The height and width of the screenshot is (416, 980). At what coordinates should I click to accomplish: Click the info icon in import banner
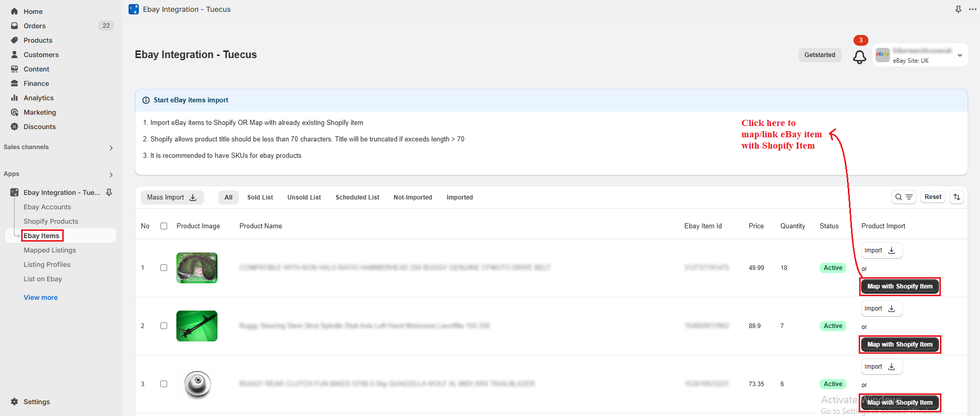(146, 100)
